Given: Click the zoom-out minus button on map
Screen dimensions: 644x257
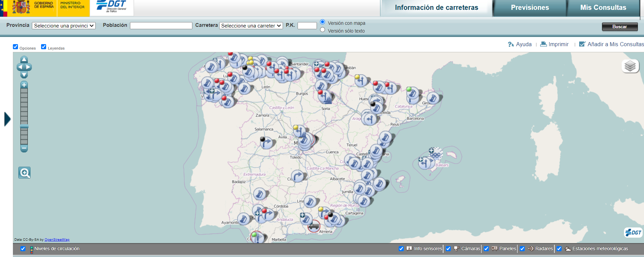Looking at the screenshot, I should coord(24,148).
